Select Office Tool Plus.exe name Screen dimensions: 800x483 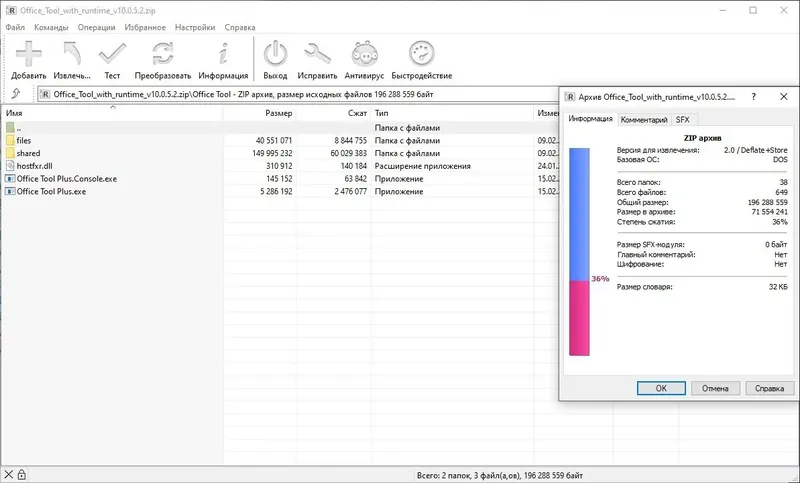(x=51, y=191)
